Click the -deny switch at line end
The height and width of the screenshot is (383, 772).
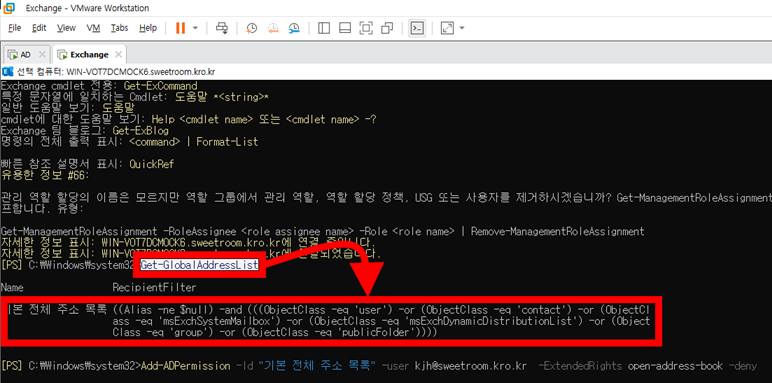(x=742, y=366)
